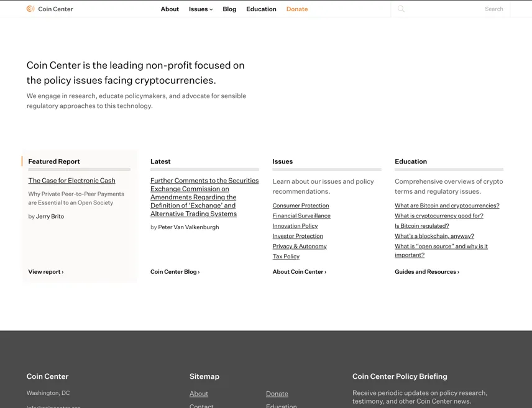This screenshot has width=532, height=408.
Task: Click the Issues column heading
Action: [283, 161]
